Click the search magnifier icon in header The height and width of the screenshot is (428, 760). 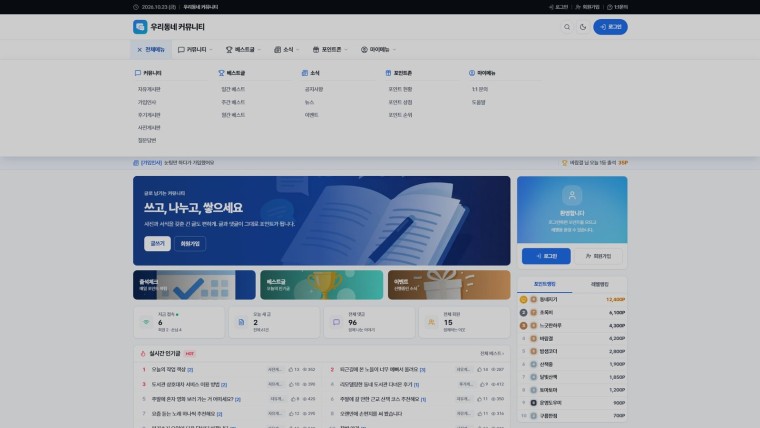[567, 27]
